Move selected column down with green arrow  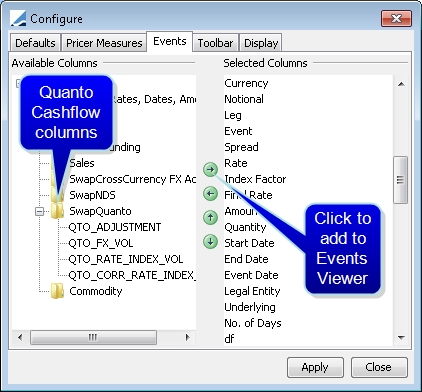(210, 242)
